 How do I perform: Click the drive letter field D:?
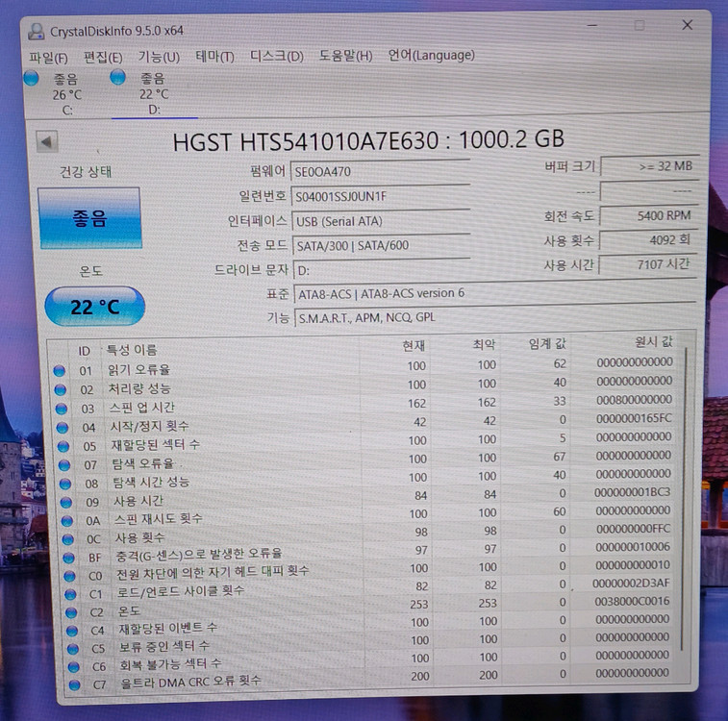tap(382, 269)
